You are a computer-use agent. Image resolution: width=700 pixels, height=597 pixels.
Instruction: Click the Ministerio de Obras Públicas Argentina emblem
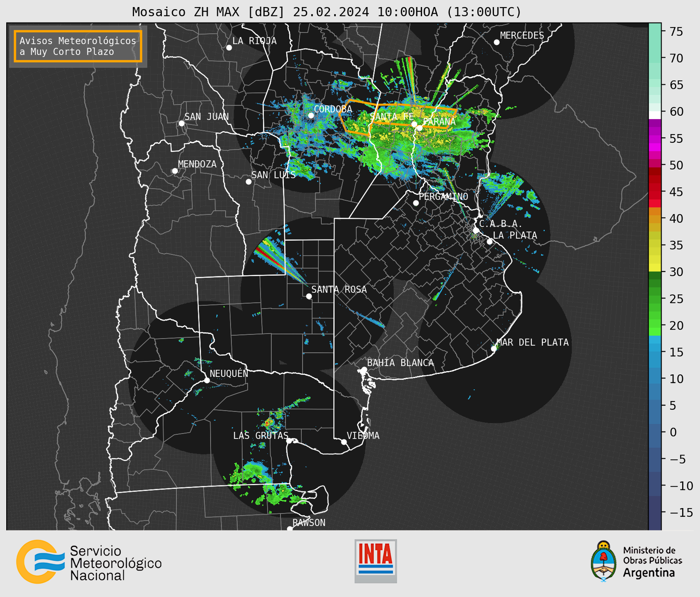pos(637,561)
